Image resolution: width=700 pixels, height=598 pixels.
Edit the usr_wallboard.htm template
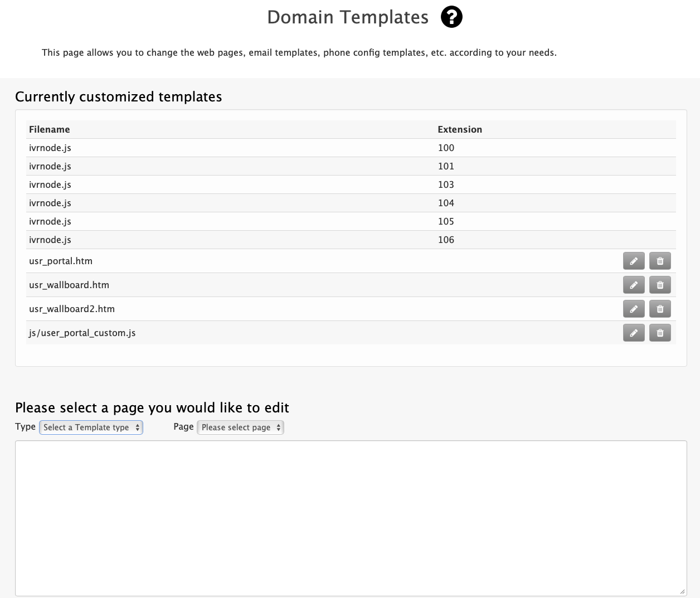coord(634,284)
